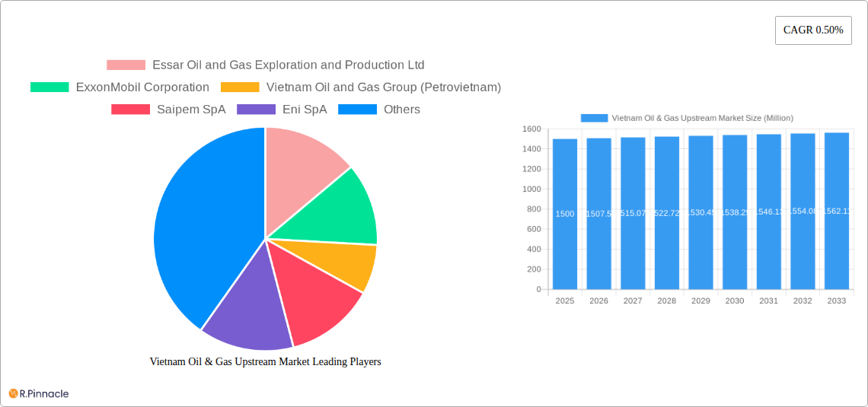Click the 2027 bar in the chart
The width and height of the screenshot is (868, 407).
[633, 213]
